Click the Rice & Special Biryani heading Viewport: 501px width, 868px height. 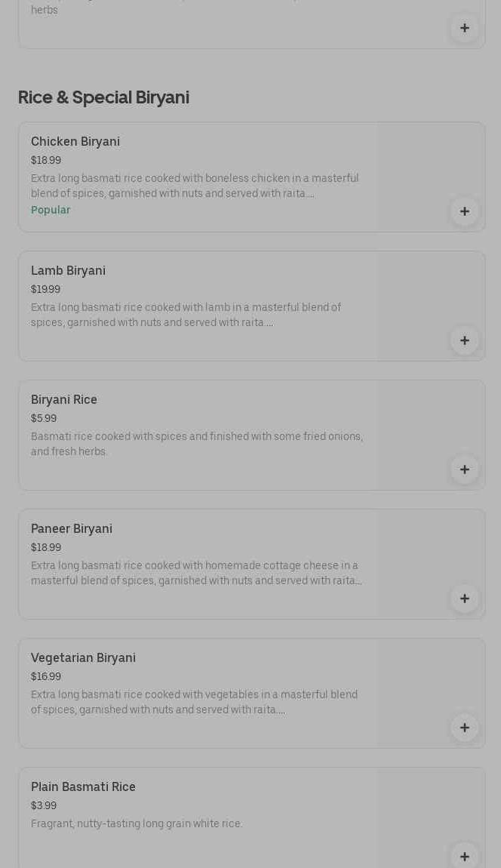103,97
